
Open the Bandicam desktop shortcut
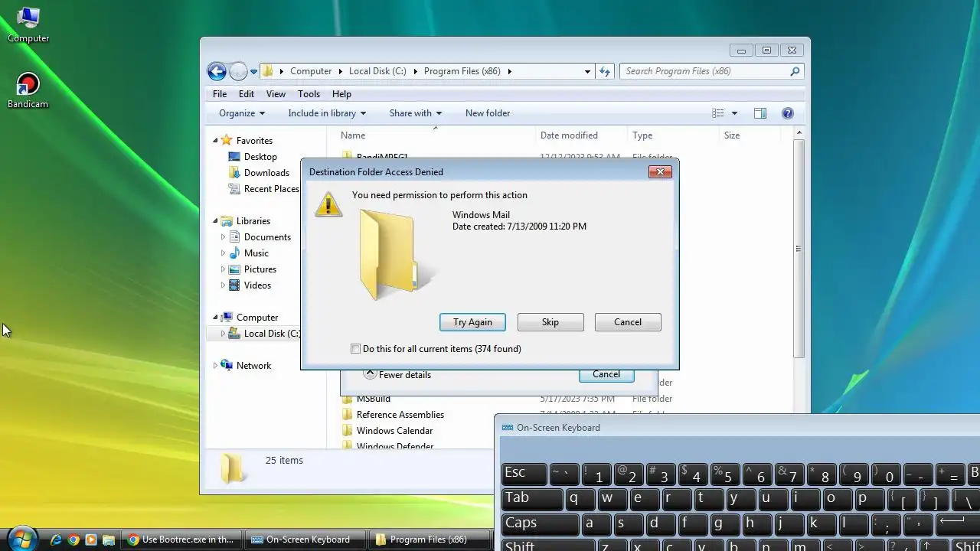[x=28, y=91]
